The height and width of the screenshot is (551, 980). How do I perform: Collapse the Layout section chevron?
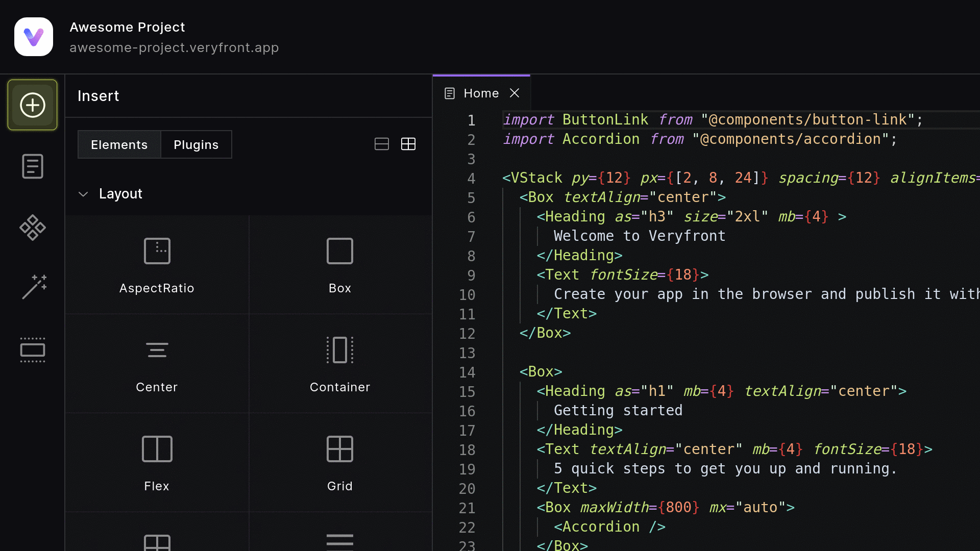(x=83, y=194)
